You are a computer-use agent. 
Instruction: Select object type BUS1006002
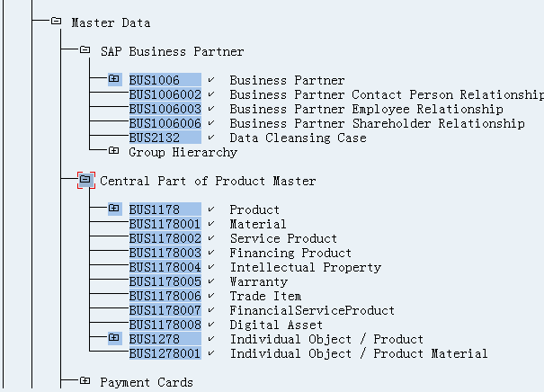click(165, 94)
